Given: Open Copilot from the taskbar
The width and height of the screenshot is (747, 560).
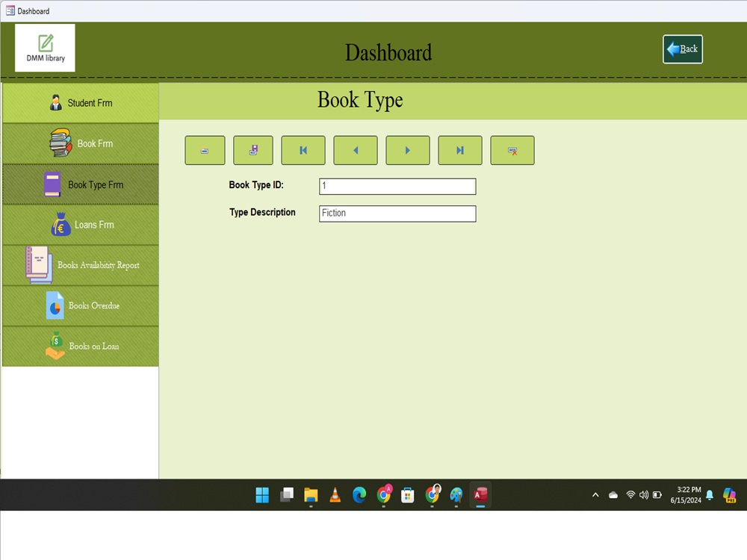Looking at the screenshot, I should point(729,495).
